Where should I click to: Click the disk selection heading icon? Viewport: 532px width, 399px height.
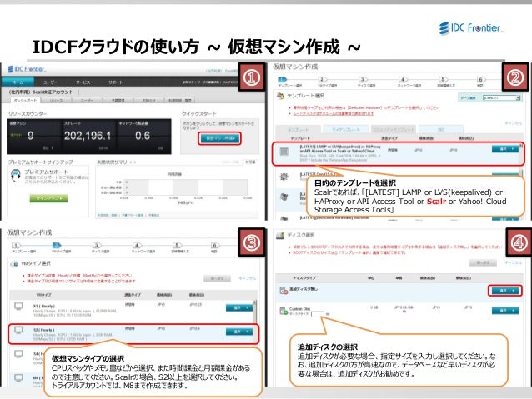[280, 235]
